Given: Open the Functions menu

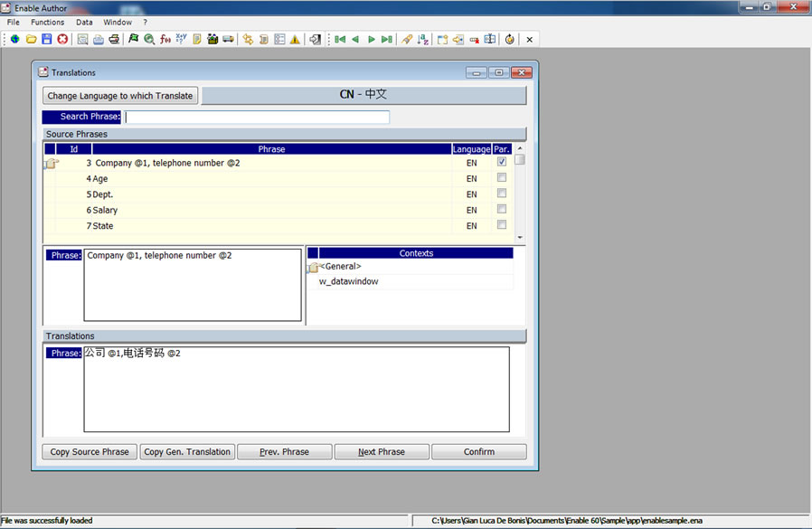Looking at the screenshot, I should pyautogui.click(x=47, y=22).
